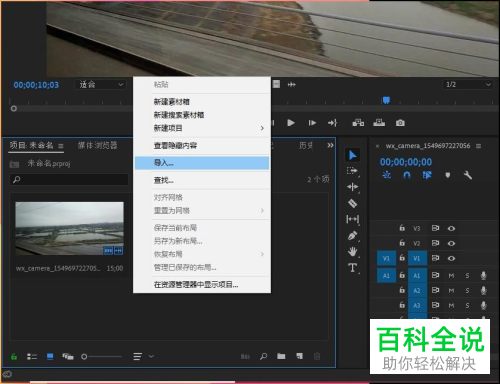Open the 项目: 未命名 panel menu icon
The height and width of the screenshot is (384, 500).
coord(61,146)
